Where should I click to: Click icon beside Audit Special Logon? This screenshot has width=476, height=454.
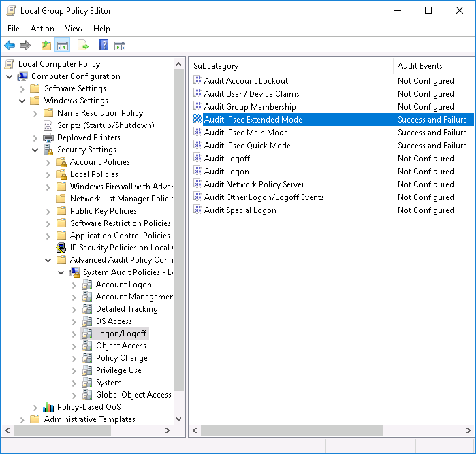click(x=197, y=210)
